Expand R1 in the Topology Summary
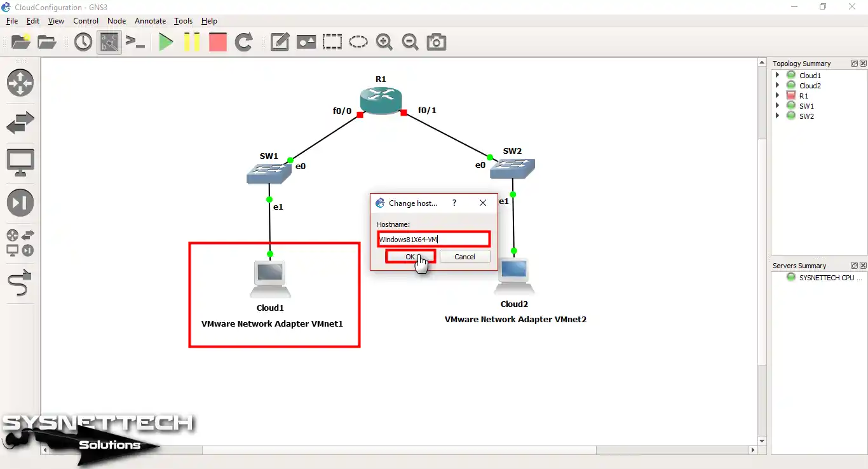The height and width of the screenshot is (469, 868). pyautogui.click(x=776, y=95)
